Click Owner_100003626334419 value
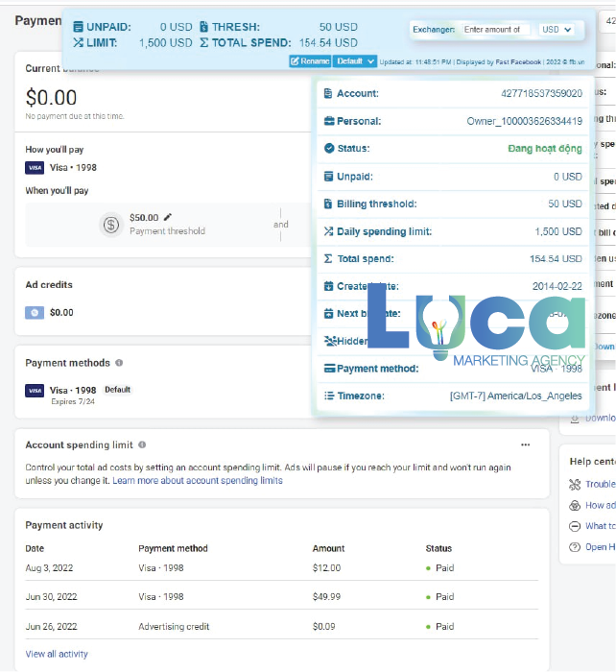This screenshot has width=616, height=672. click(x=524, y=121)
